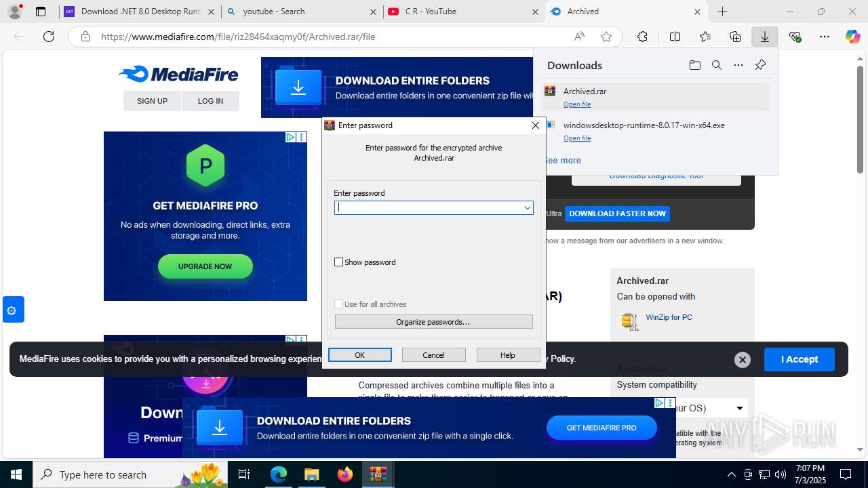Switch to Download .NET 8.0 Desktop Runtime tab

click(x=140, y=12)
